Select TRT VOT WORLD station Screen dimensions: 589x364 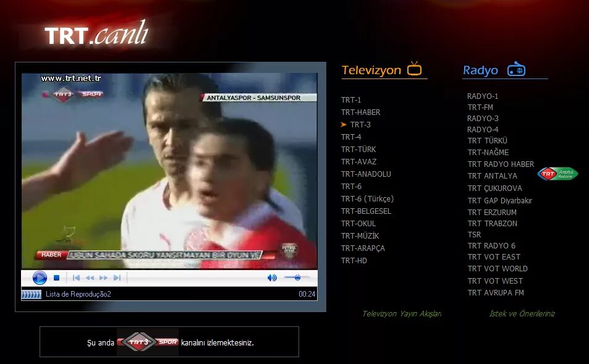(x=498, y=269)
